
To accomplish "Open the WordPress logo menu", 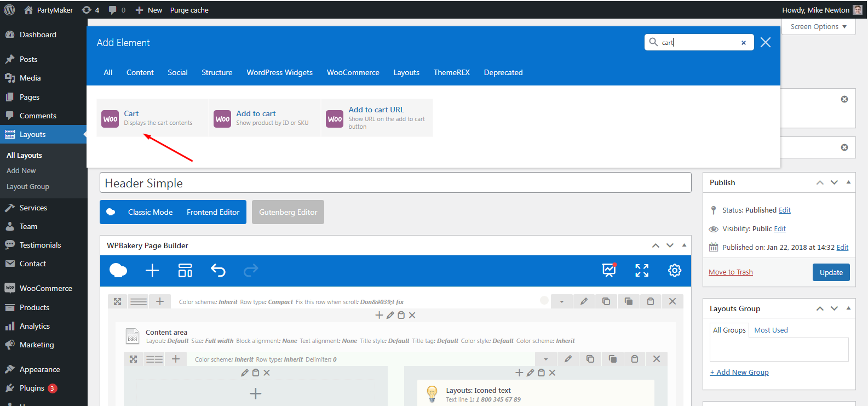I will (x=9, y=10).
